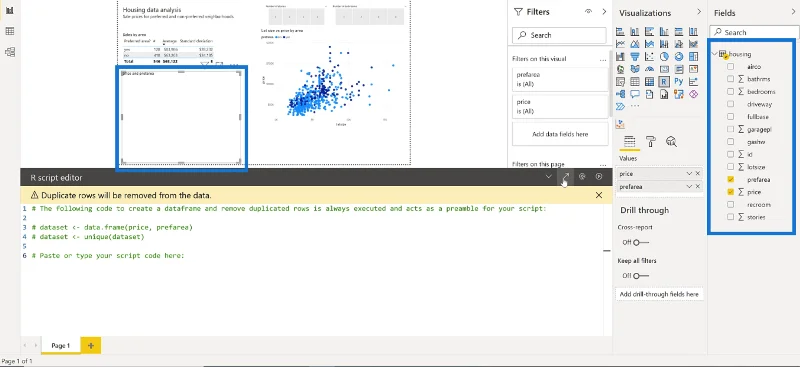Viewport: 800px width, 367px height.
Task: Select the Donut chart visual
Action: pyautogui.click(x=679, y=57)
